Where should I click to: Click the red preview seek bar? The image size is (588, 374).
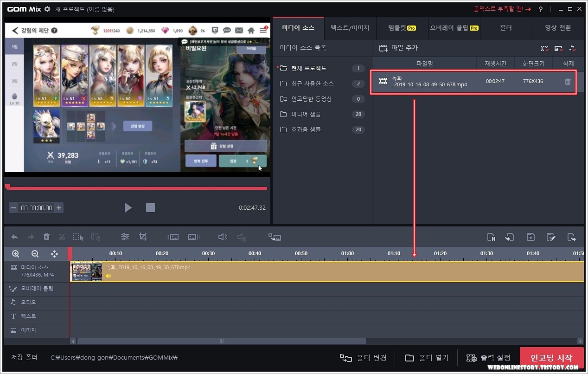[137, 188]
